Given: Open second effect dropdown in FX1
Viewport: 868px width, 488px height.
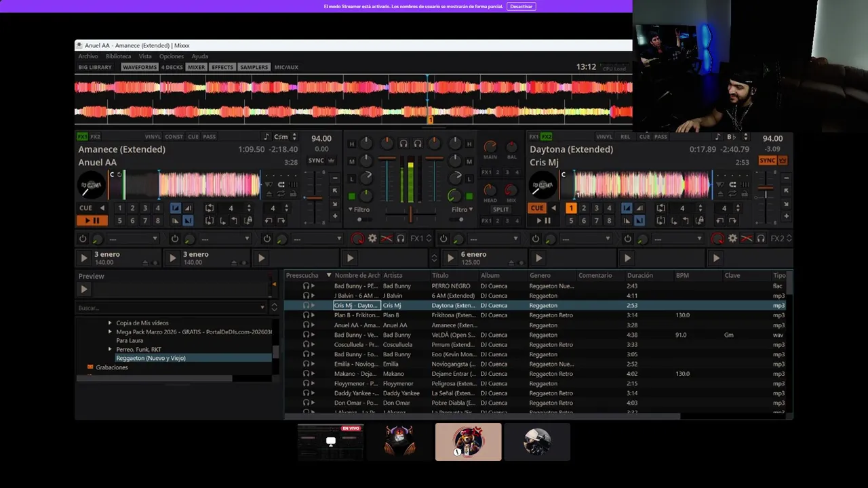Looking at the screenshot, I should 225,239.
